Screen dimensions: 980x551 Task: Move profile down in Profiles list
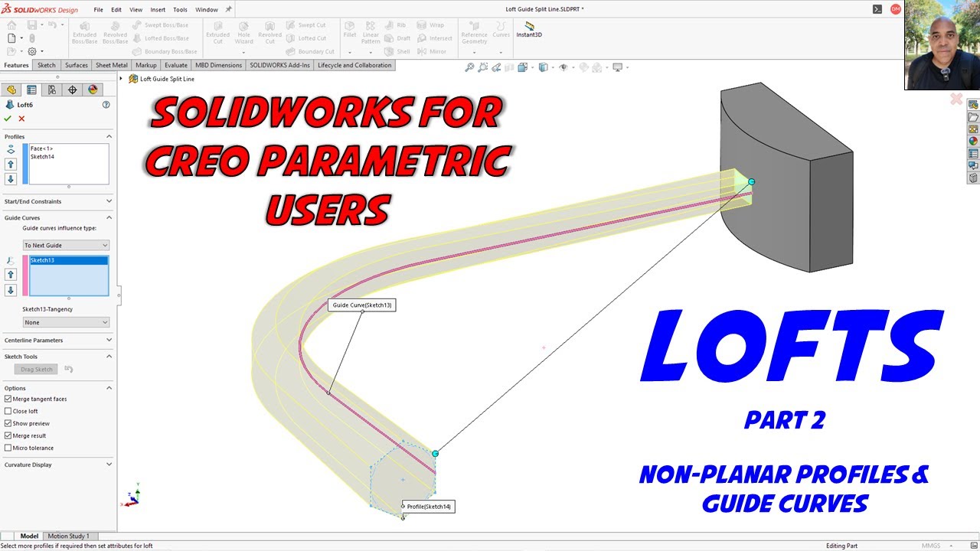point(11,179)
